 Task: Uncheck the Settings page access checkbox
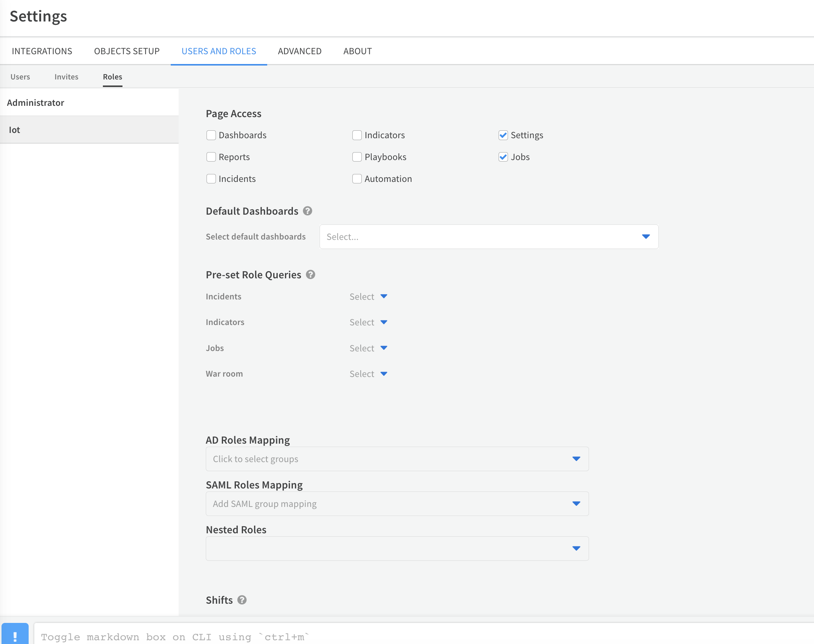tap(503, 135)
